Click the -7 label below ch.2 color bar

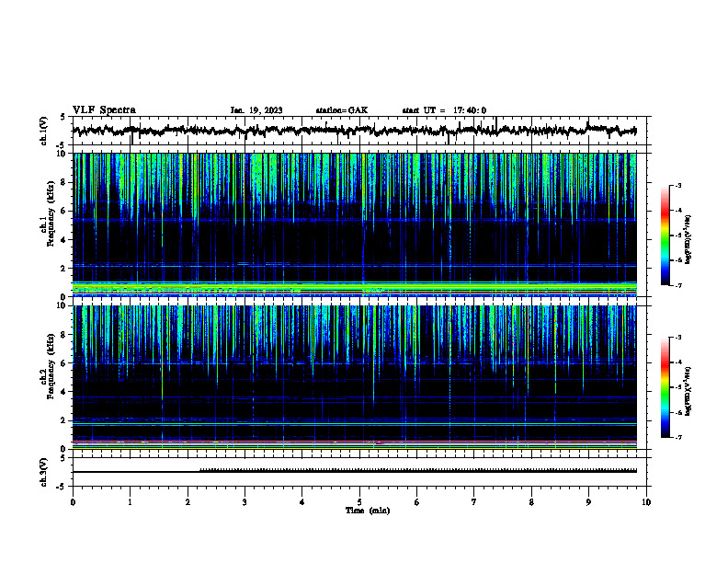coord(678,437)
